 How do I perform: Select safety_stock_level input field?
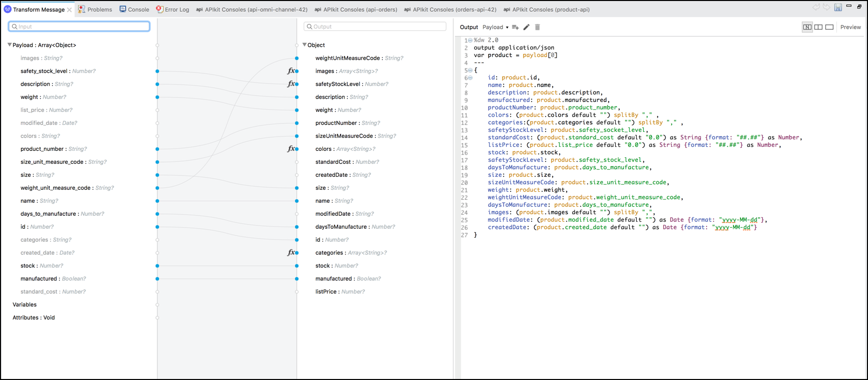tap(58, 71)
